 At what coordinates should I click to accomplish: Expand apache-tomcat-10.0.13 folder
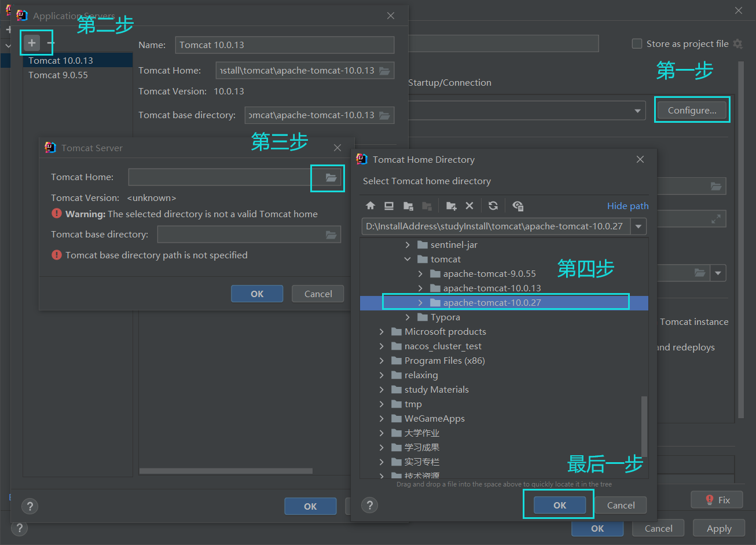coord(420,288)
